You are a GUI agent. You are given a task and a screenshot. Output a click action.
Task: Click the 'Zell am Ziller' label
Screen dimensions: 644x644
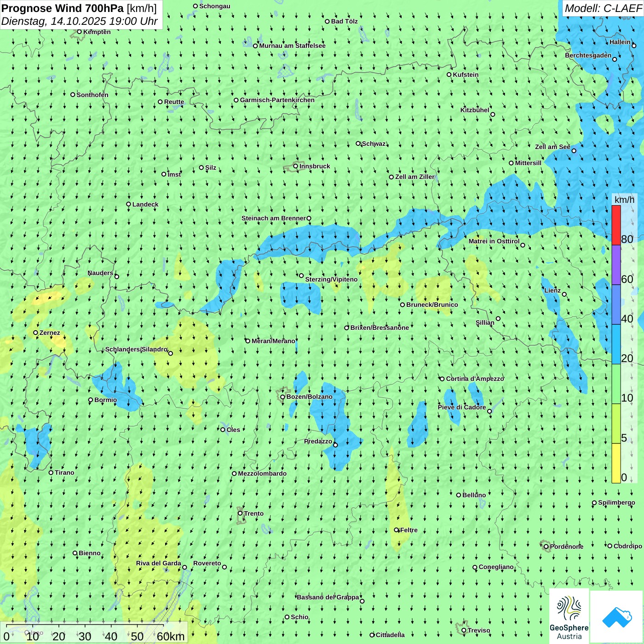tap(415, 177)
